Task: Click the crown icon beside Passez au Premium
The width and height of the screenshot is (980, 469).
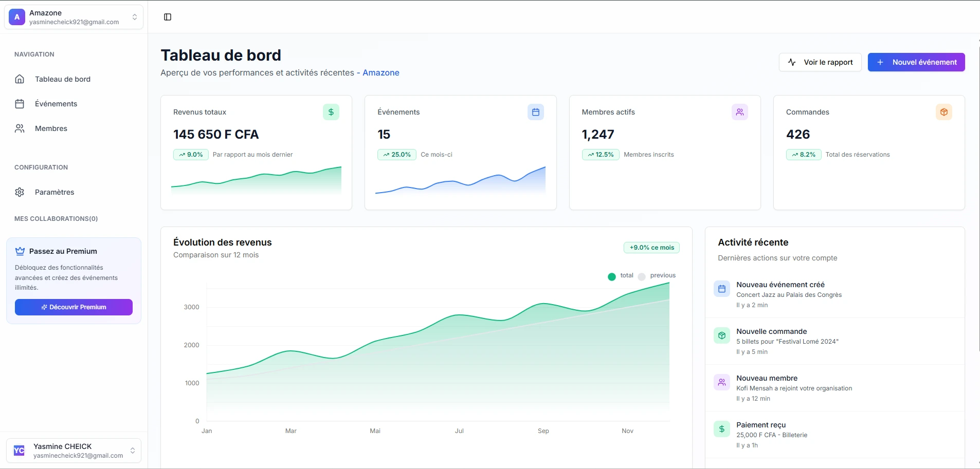Action: (20, 251)
